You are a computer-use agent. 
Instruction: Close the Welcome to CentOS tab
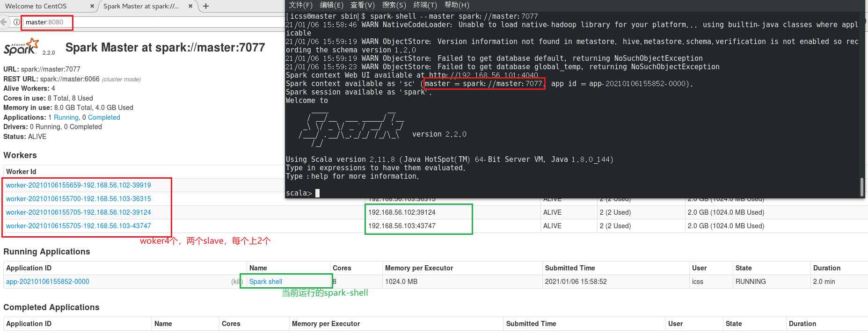[x=92, y=6]
